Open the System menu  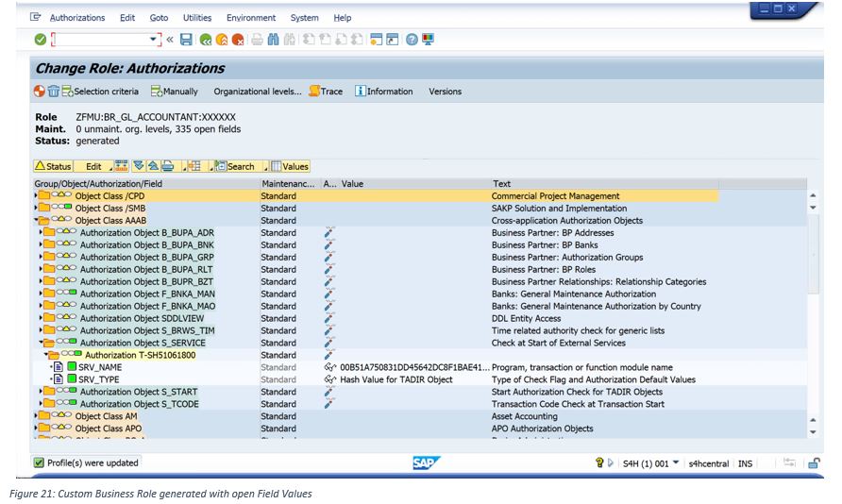305,18
